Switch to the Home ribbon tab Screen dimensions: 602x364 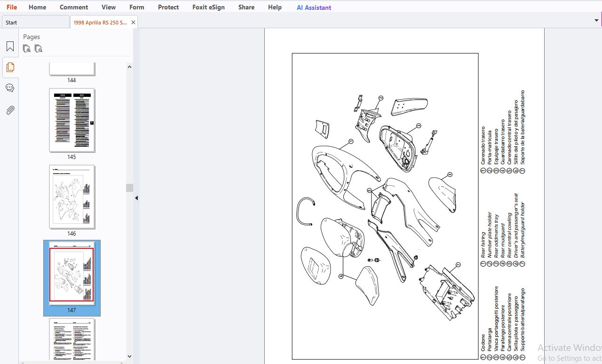click(37, 7)
